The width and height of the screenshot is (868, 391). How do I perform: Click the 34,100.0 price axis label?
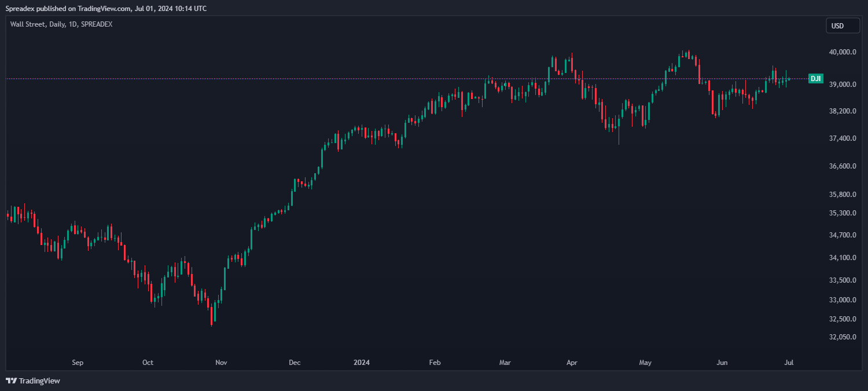pyautogui.click(x=843, y=258)
